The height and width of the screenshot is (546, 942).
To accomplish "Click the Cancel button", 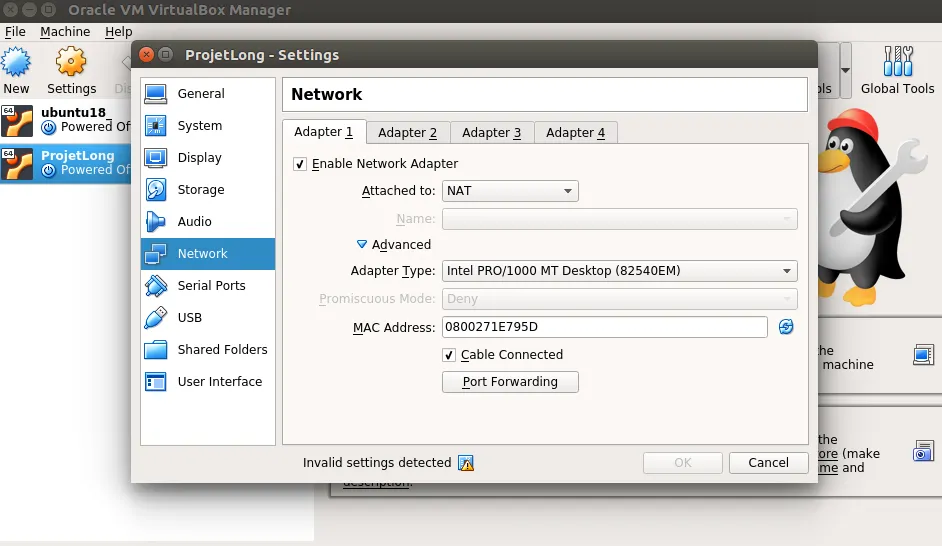I will point(768,463).
